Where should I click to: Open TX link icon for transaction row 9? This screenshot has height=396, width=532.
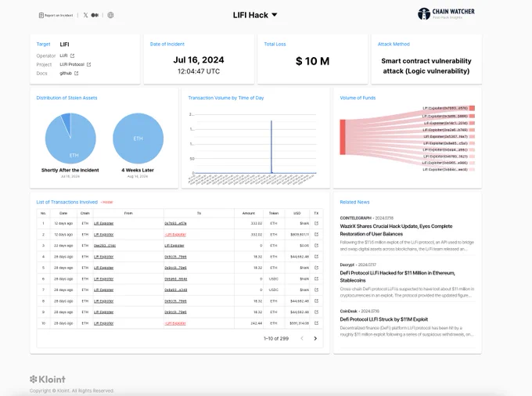[x=316, y=311]
